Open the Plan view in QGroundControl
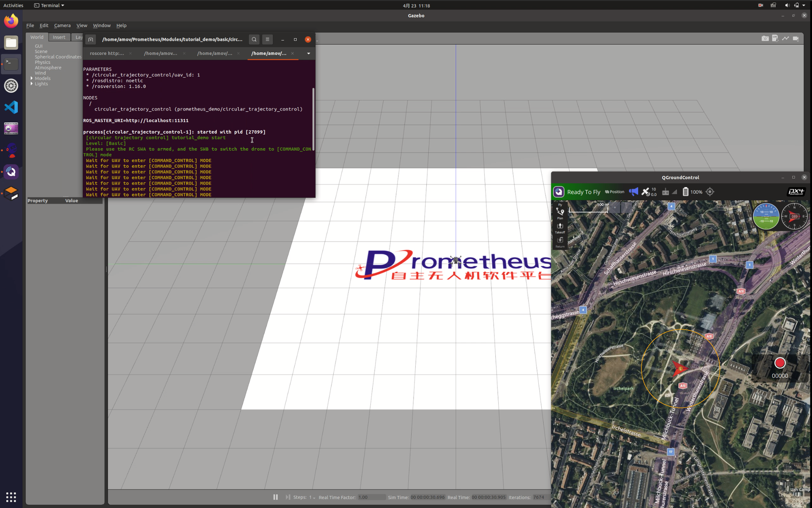Viewport: 812px width, 508px height. tap(560, 213)
